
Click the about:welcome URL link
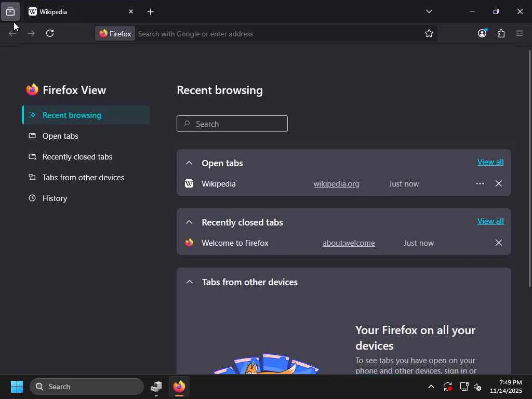click(349, 243)
